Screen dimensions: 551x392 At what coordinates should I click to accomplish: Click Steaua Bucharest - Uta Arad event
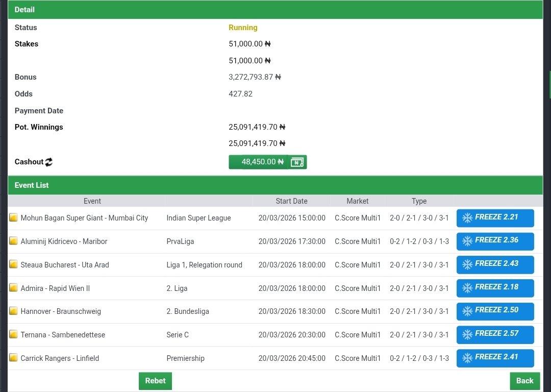[65, 265]
